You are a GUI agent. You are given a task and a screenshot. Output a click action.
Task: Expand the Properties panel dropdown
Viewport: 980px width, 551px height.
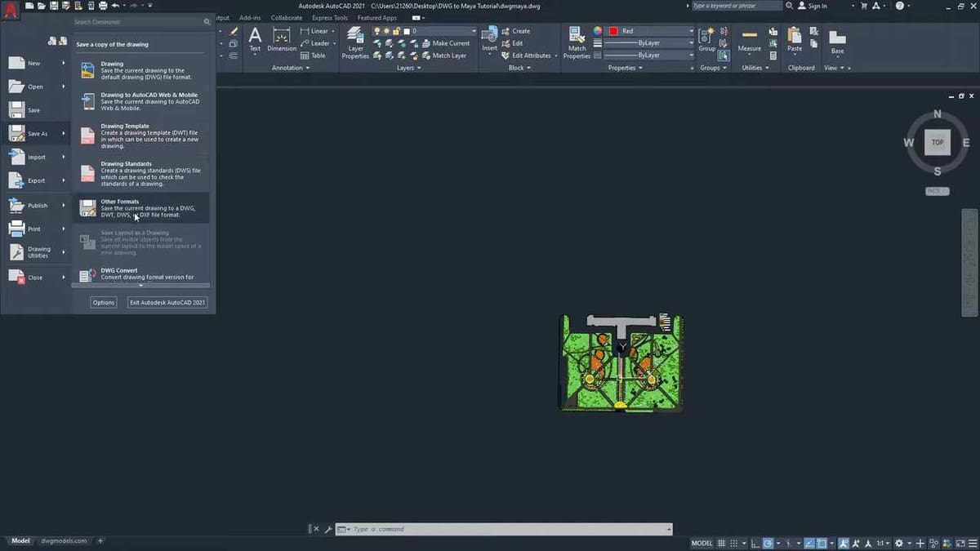[x=626, y=68]
